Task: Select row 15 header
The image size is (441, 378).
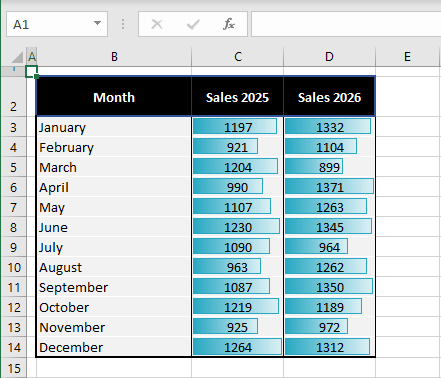Action: click(x=13, y=368)
